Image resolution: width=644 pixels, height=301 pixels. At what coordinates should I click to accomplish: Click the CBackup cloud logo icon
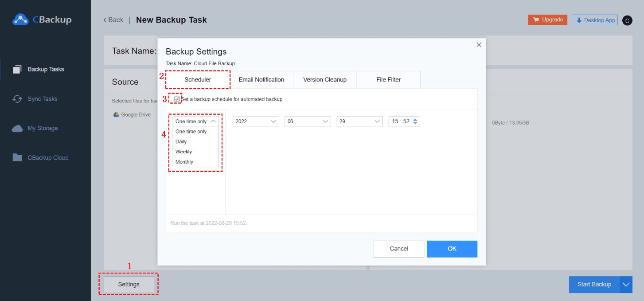point(20,19)
